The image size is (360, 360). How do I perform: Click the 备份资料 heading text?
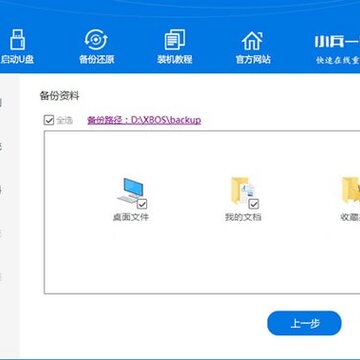60,96
